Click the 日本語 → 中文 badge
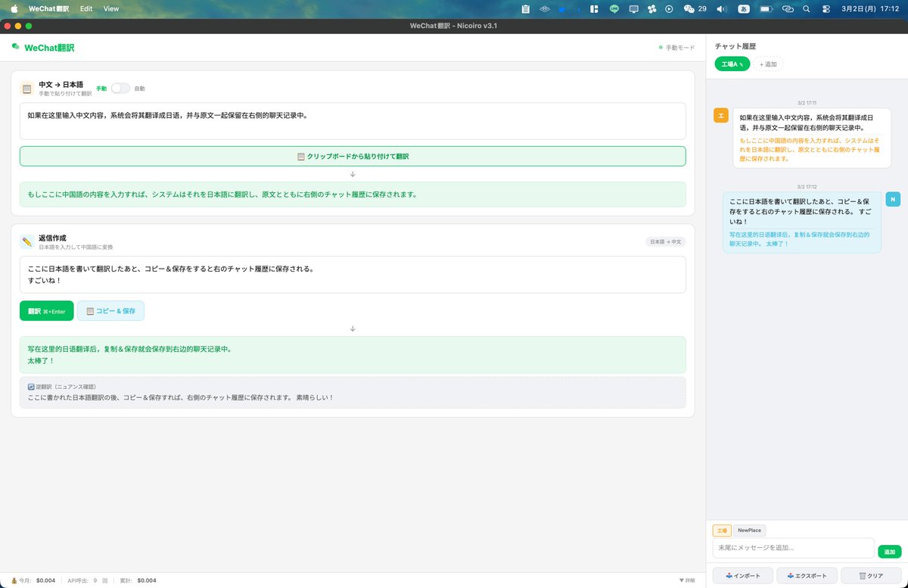This screenshot has width=908, height=588. (x=666, y=242)
